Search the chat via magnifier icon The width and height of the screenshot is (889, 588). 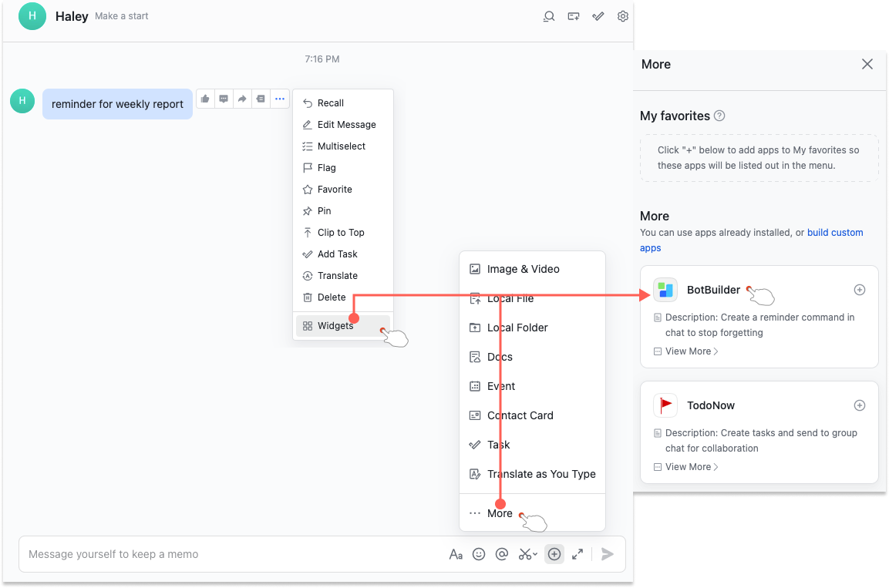coord(548,15)
